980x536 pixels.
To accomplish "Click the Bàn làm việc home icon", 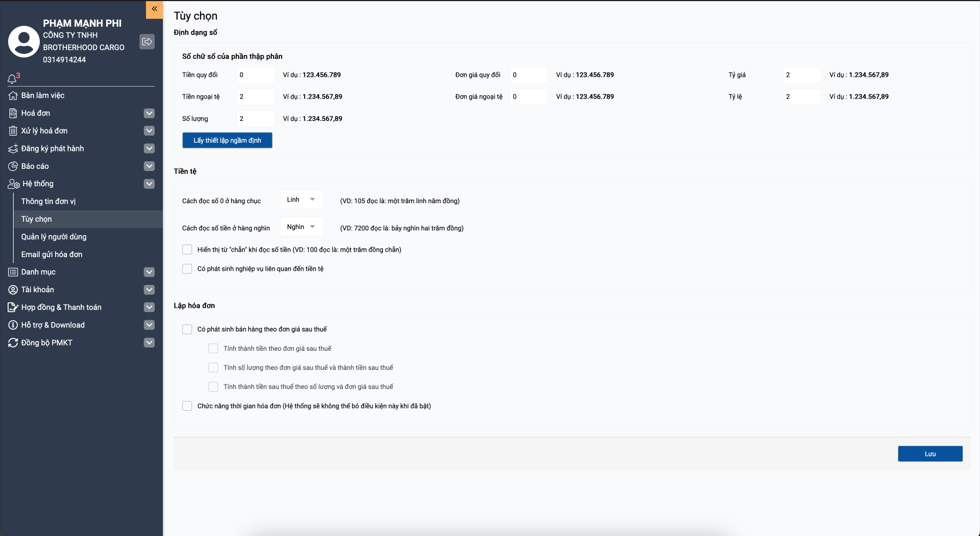I will [x=13, y=96].
